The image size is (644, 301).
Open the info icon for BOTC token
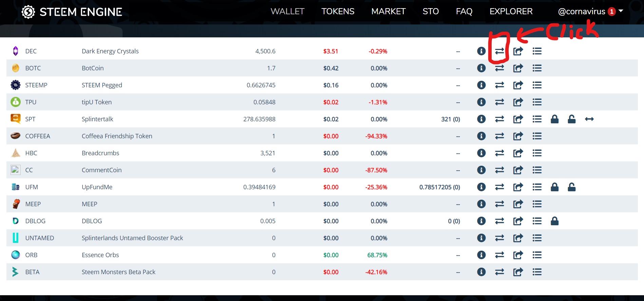point(481,68)
